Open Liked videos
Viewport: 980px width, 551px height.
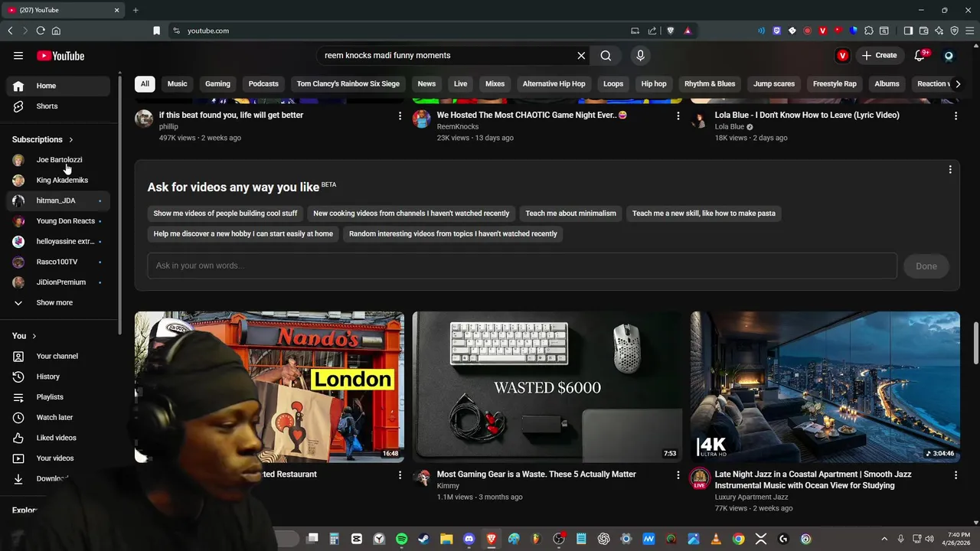(x=58, y=438)
